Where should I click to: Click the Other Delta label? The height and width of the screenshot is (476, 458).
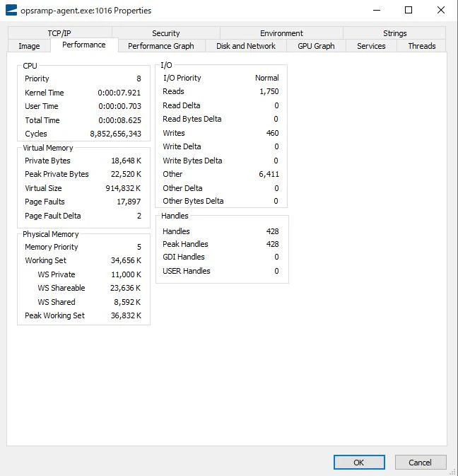point(182,188)
